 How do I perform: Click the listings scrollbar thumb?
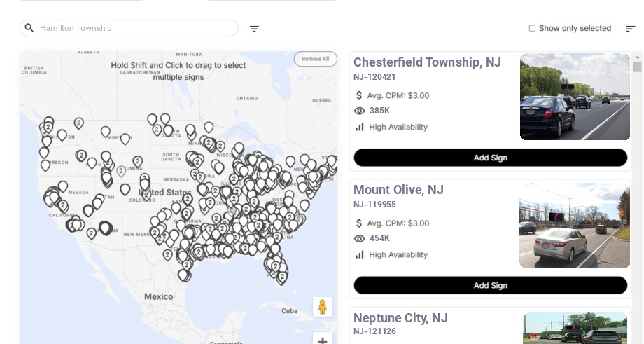pos(637,67)
